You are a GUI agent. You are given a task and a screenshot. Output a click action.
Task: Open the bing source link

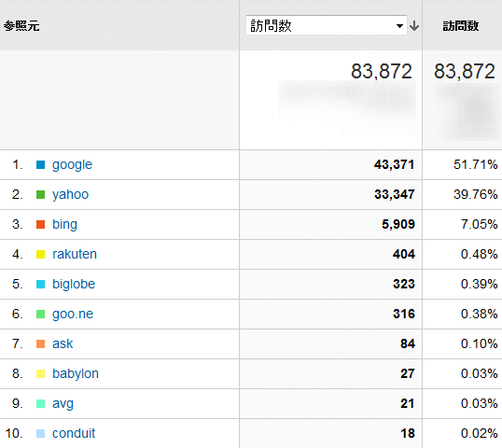64,225
